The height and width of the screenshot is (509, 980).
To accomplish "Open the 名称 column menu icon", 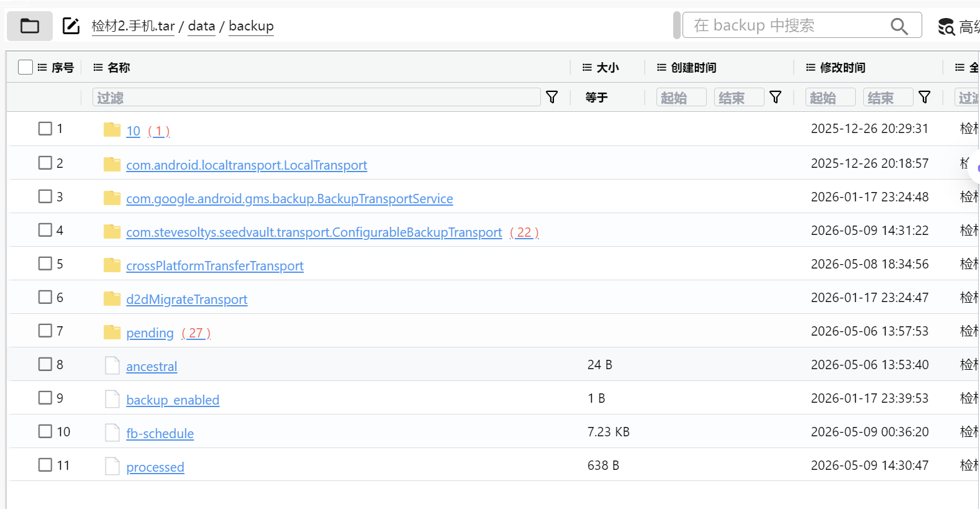I will tap(98, 67).
